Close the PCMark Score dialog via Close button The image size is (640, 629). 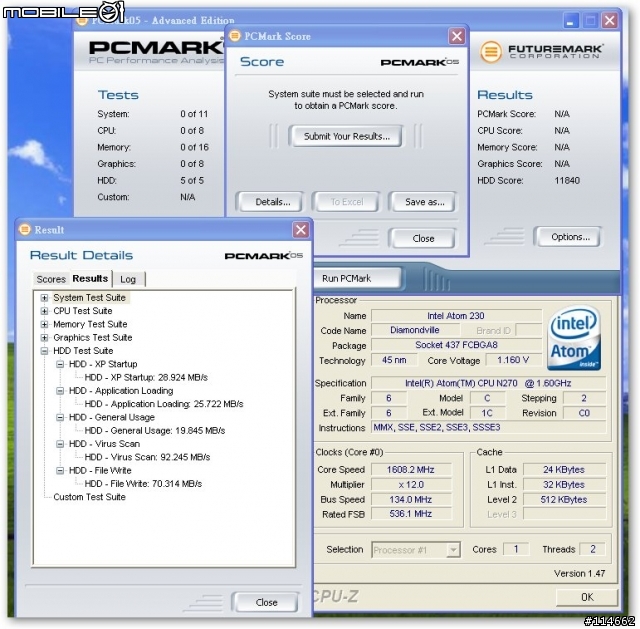coord(423,238)
